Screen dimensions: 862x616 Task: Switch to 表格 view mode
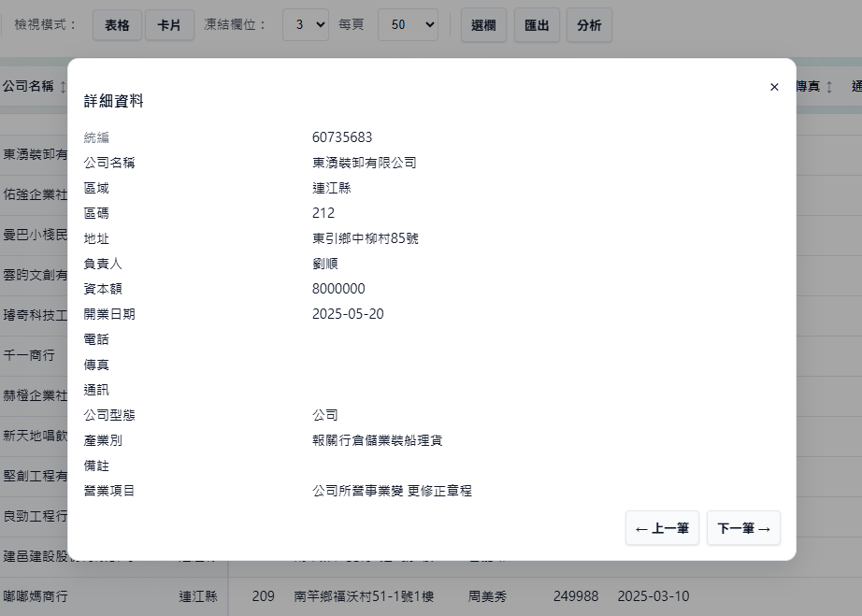[x=117, y=25]
